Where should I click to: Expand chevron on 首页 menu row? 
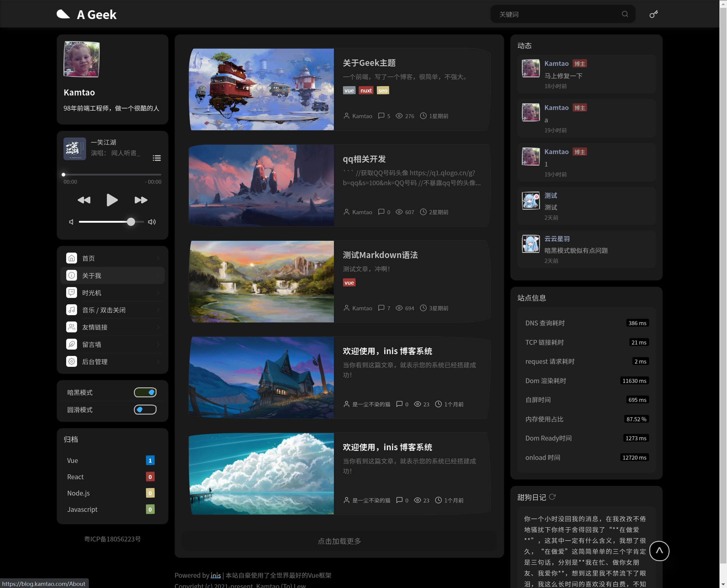coord(158,258)
